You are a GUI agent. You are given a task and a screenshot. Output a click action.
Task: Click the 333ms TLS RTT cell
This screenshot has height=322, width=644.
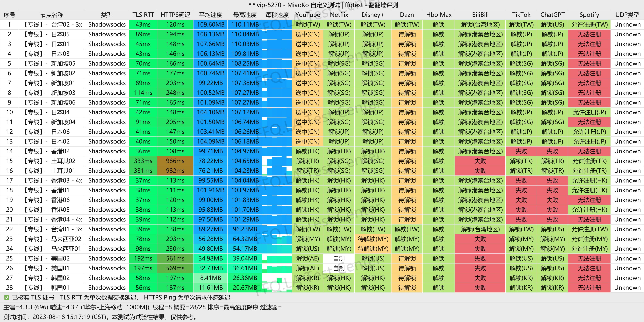[143, 161]
